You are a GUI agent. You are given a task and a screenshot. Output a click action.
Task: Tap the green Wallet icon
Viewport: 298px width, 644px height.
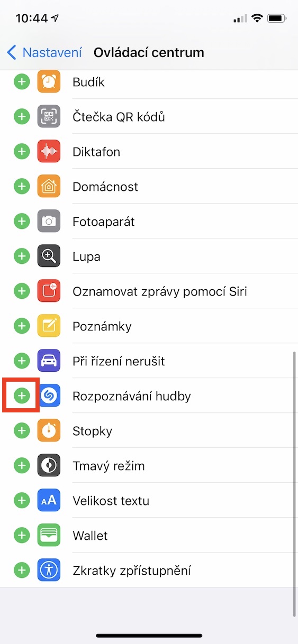[49, 536]
